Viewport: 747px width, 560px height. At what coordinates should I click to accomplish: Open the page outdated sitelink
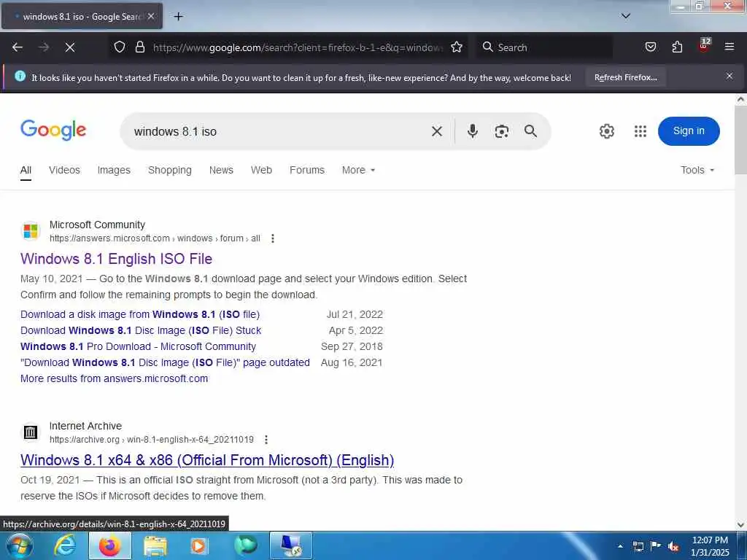165,362
